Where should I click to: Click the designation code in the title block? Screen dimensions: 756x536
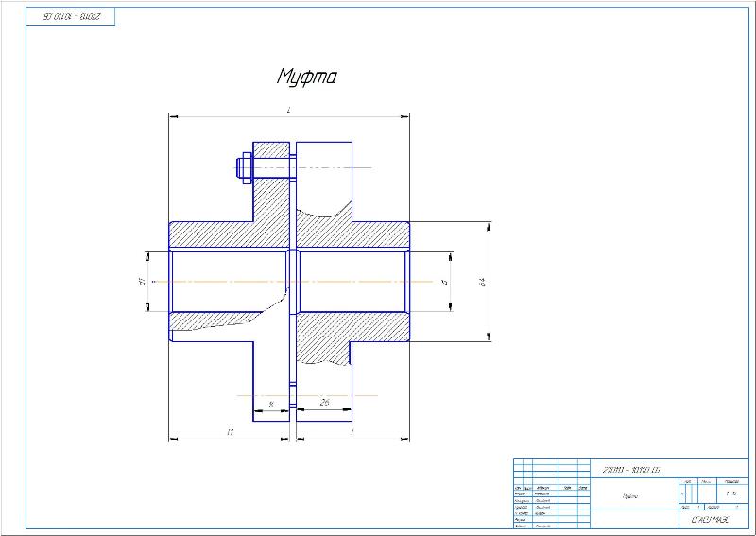pyautogui.click(x=631, y=470)
